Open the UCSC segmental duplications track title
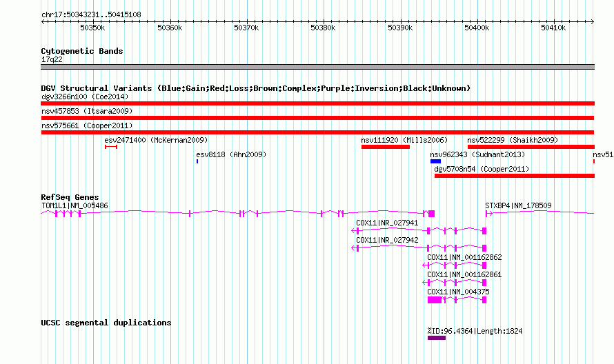This screenshot has width=614, height=364. coord(106,323)
